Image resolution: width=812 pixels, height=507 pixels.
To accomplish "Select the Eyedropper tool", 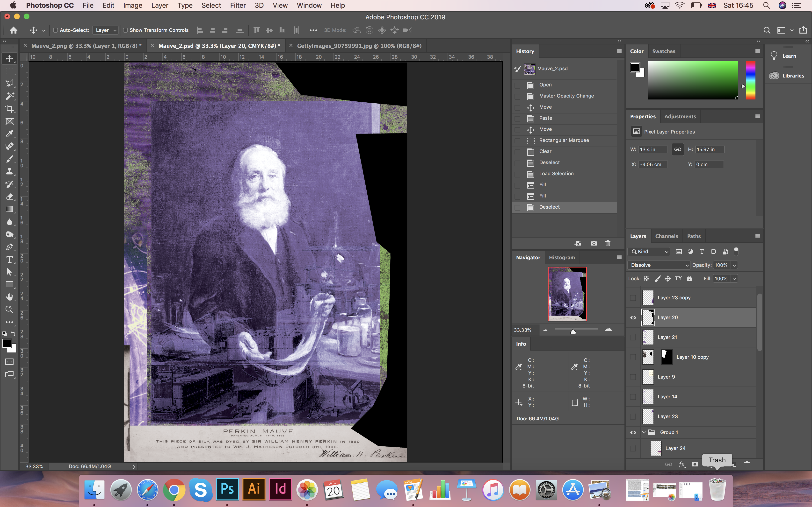I will click(x=9, y=134).
